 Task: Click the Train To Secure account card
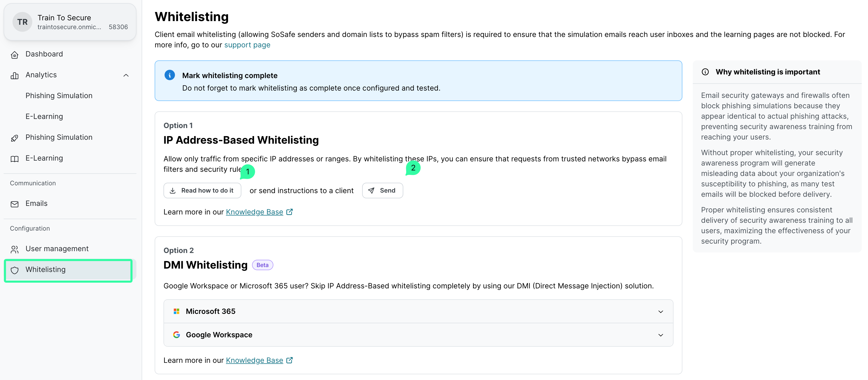click(70, 22)
